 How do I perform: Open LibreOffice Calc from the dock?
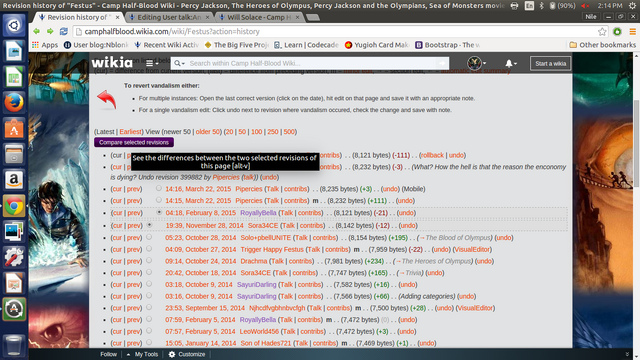(14, 77)
